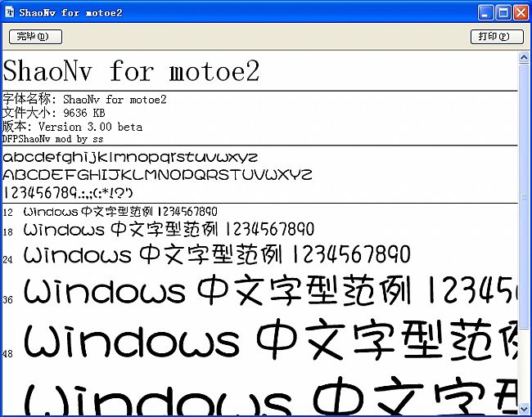Close the ShaoNv for motoe2 window
The image size is (532, 417).
(x=521, y=13)
